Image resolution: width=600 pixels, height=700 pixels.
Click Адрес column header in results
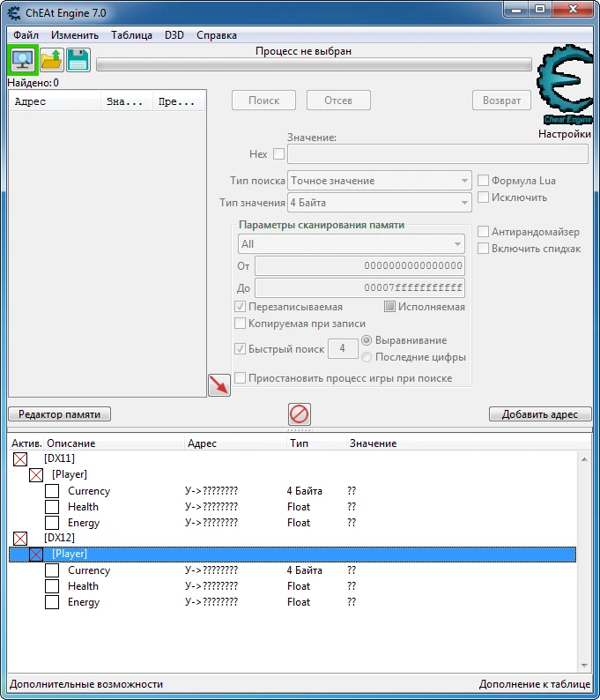point(56,101)
